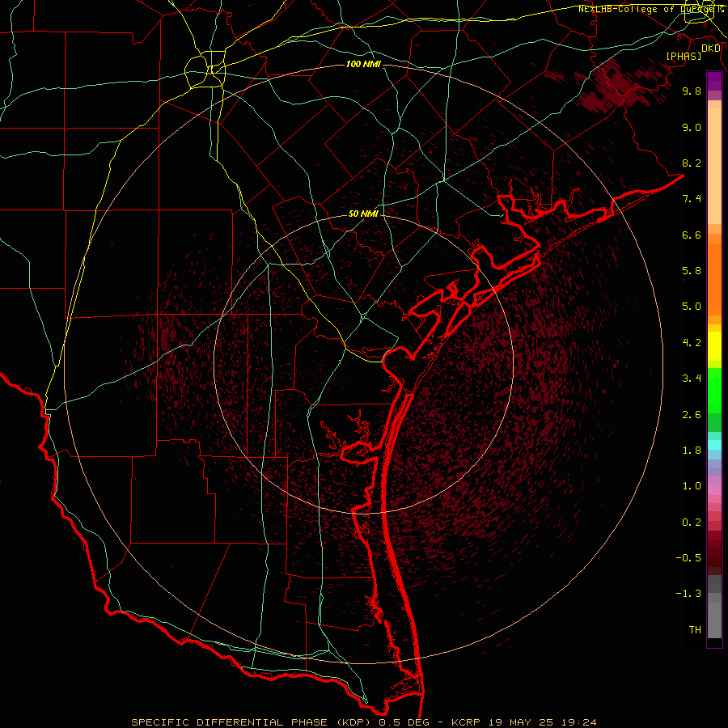This screenshot has height=728, width=728.
Task: Click the 1.8 scale value
Action: [x=692, y=451]
